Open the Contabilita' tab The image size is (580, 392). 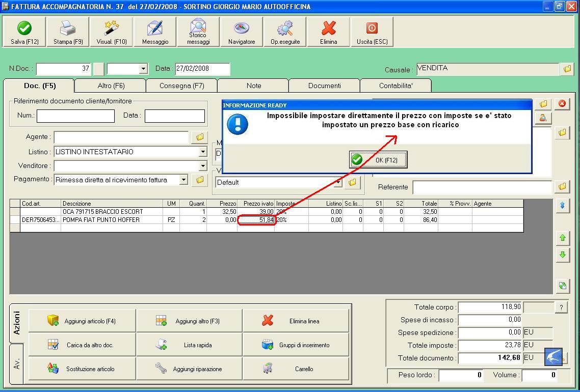(396, 86)
